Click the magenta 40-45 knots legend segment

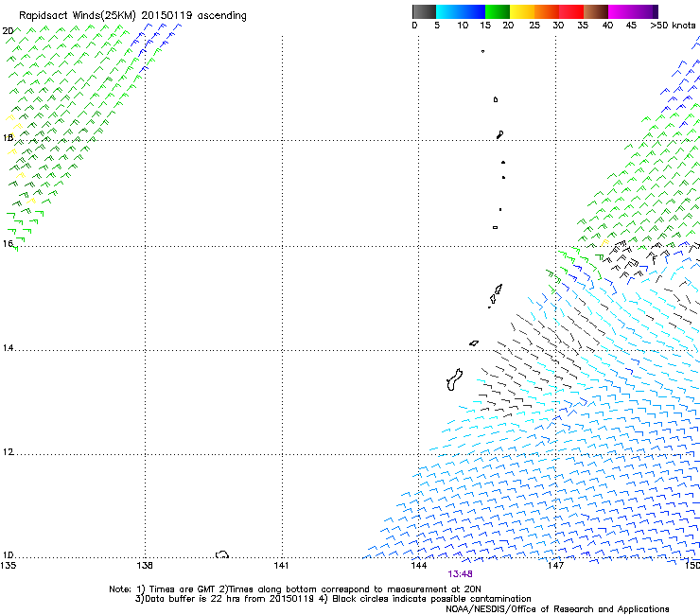pos(621,11)
